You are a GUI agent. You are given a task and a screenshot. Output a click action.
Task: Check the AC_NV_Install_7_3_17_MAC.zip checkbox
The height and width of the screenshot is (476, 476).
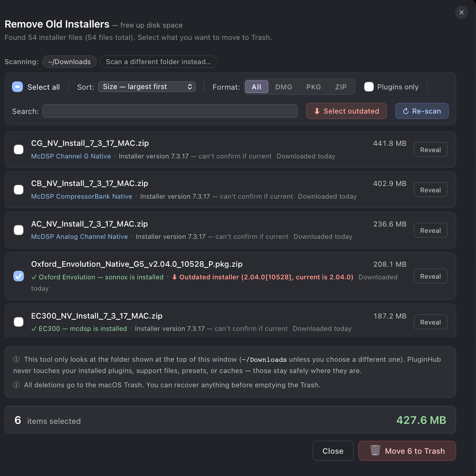(19, 230)
